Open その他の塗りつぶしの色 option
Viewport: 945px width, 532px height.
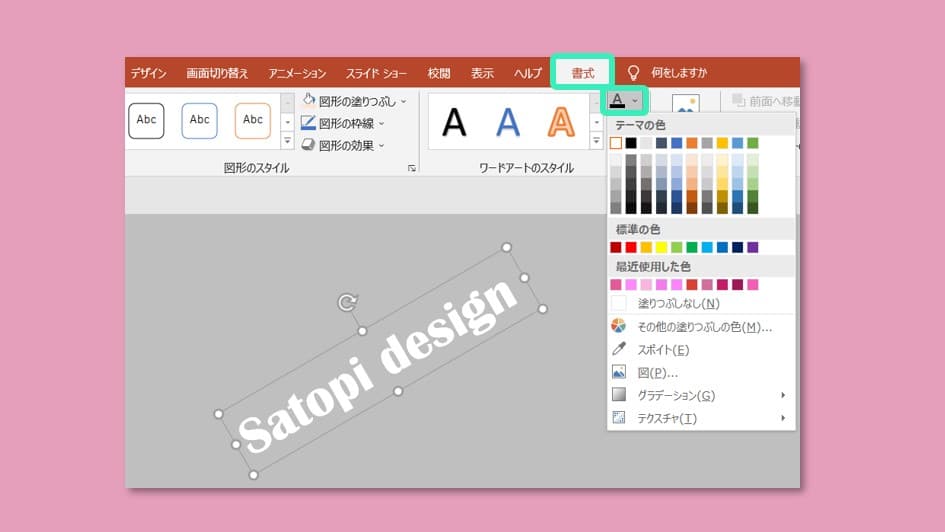point(702,327)
